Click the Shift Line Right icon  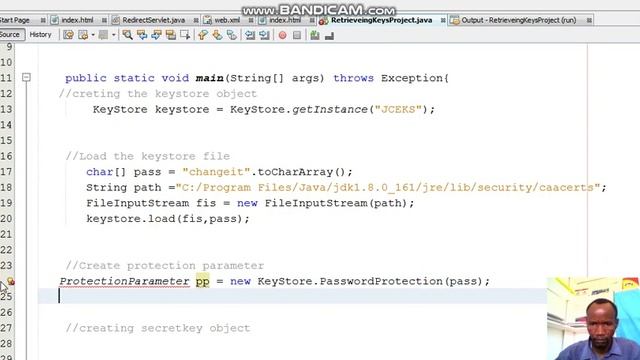264,35
